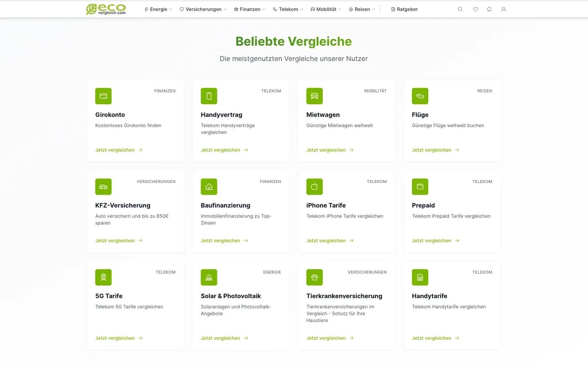Click Jetzt vergleichen under Solar & Photovoltaik
588x368 pixels.
click(x=224, y=338)
